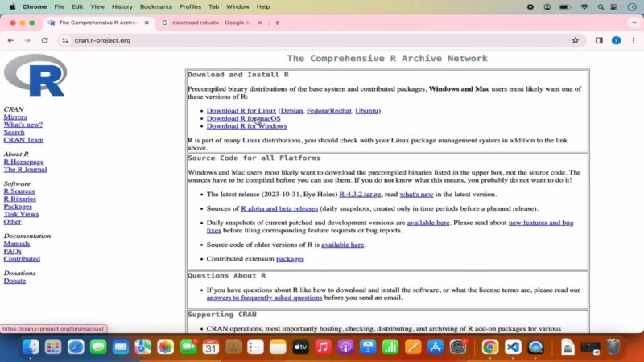Screen dimensions: 644x362
Task: Click the screen recording indicator icon
Action: tap(530, 6)
